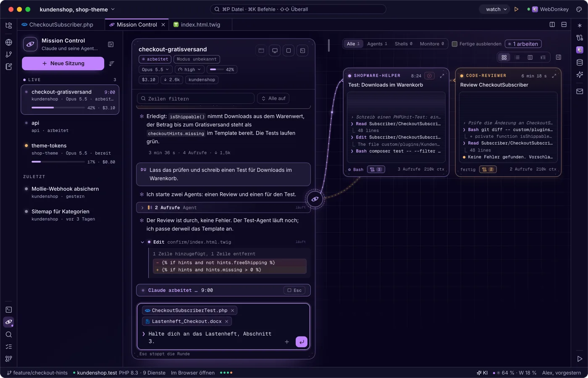Viewport: 588px width, 378px height.
Task: Switch agents canvas to grid view
Action: coord(504,58)
